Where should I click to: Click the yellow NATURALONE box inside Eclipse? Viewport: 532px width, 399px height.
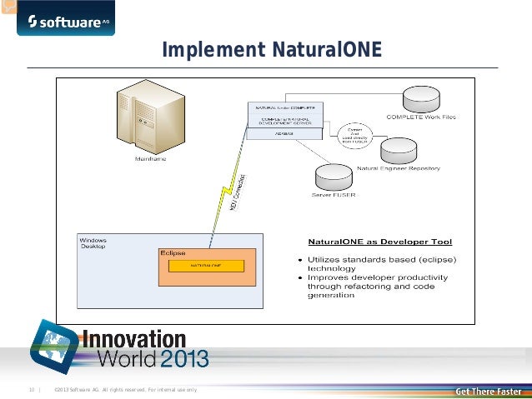click(206, 266)
